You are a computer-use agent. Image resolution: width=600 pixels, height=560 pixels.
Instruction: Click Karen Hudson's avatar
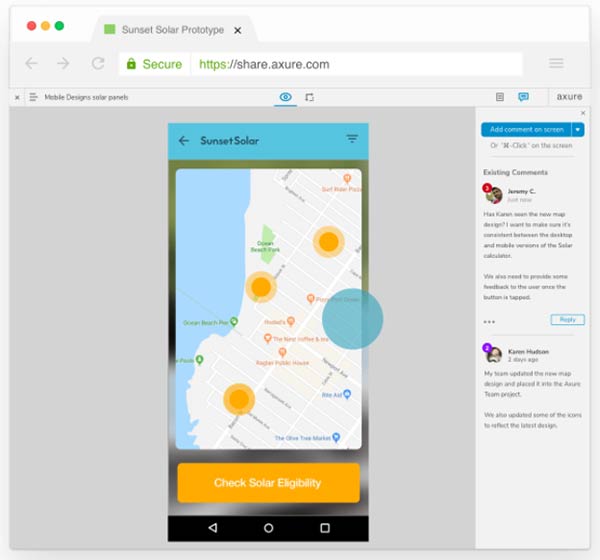tap(493, 354)
